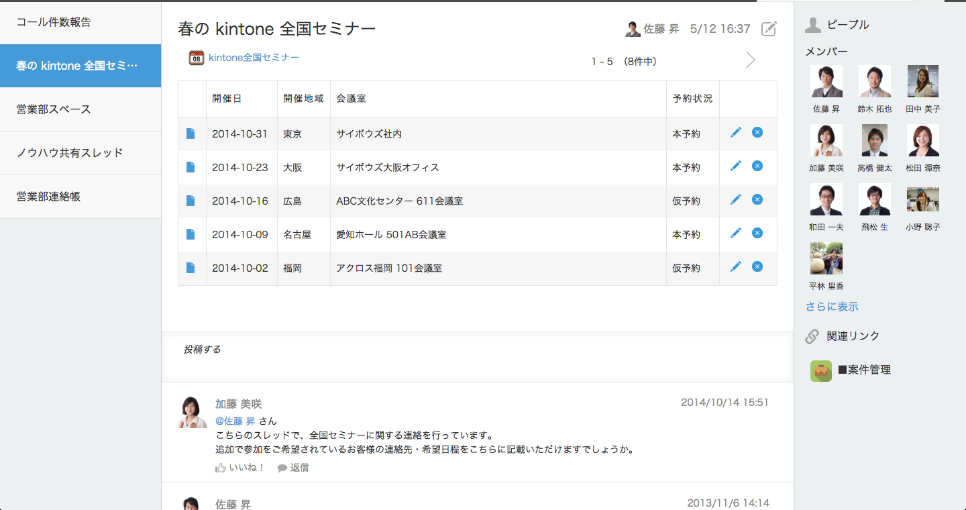Open the kintone全国セミナー app link
The height and width of the screenshot is (510, 966).
(254, 58)
